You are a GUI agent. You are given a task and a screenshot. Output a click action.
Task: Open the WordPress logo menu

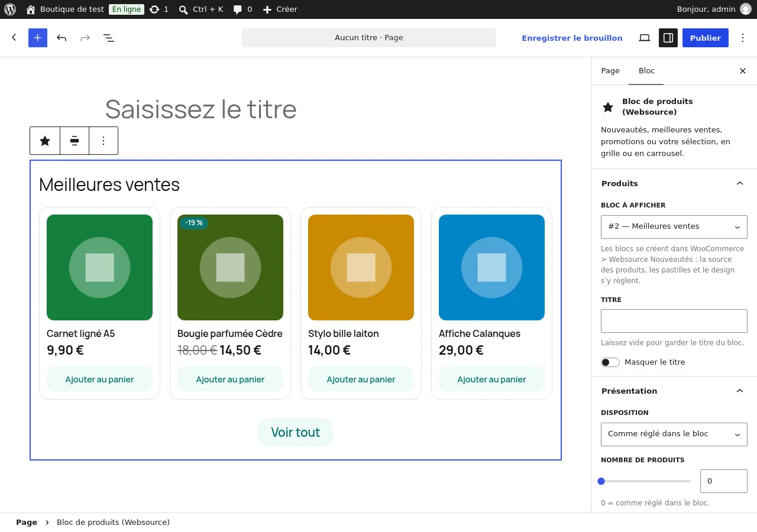(10, 9)
